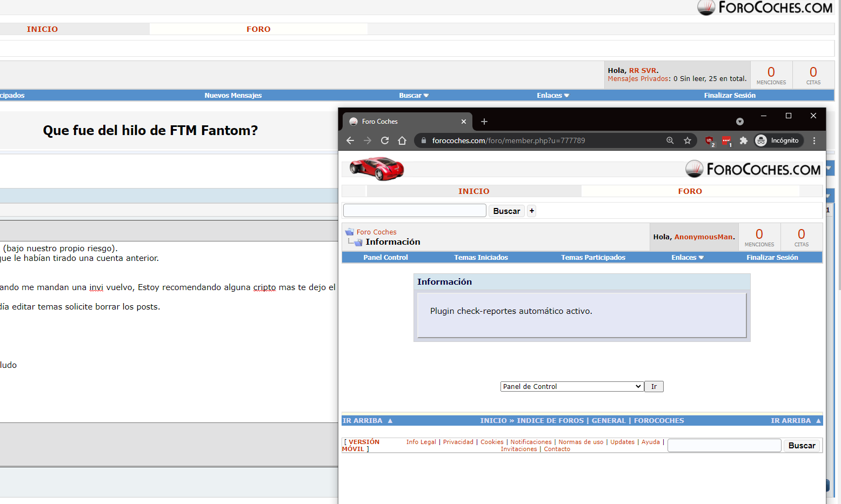Click the Foro Coches breadcrumb folder icon

click(x=349, y=232)
